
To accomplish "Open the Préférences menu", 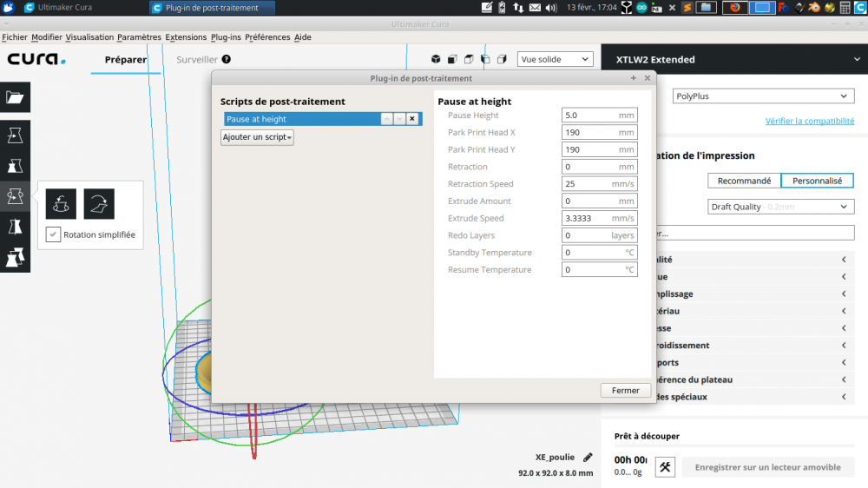I will tap(267, 37).
